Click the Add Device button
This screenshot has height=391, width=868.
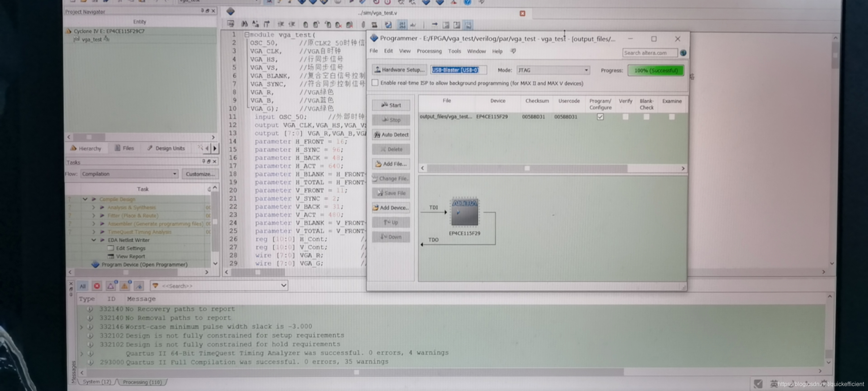(x=391, y=208)
